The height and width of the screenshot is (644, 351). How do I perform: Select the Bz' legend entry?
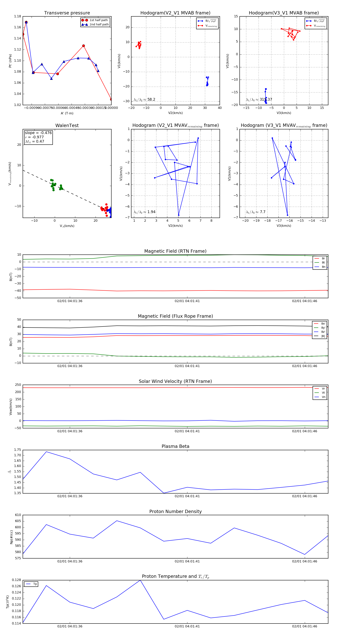(320, 332)
